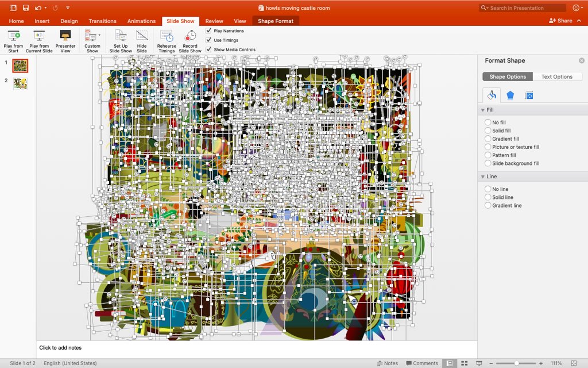Click the zoom out minus icon
This screenshot has height=368, width=588.
(491, 363)
